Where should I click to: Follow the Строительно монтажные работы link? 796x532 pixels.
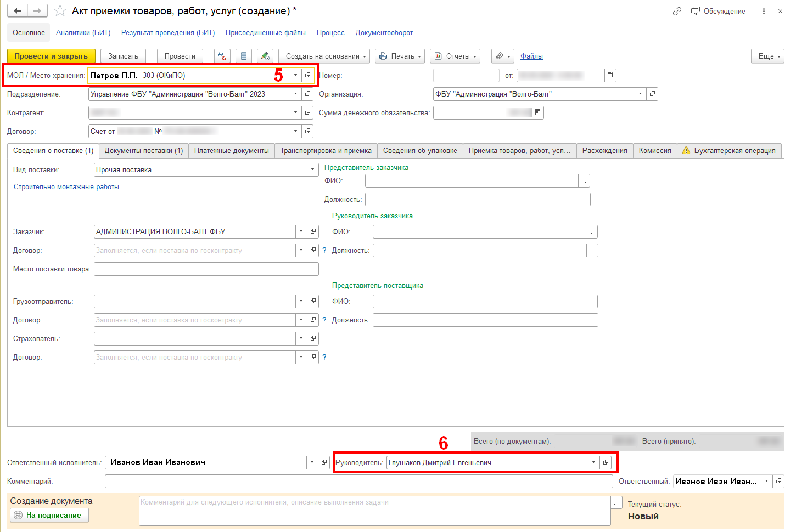(66, 187)
